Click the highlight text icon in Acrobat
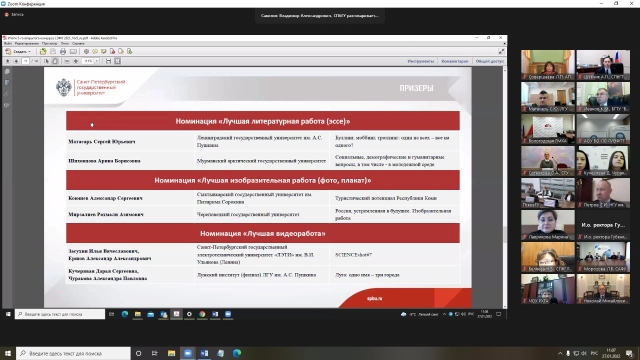Screen dimensions: 640x360 click(x=104, y=51)
